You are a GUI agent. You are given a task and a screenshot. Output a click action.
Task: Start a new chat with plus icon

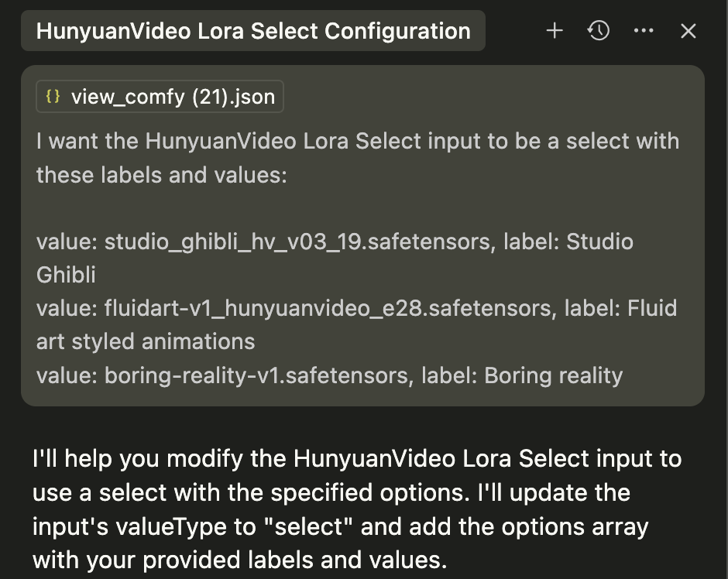coord(555,31)
